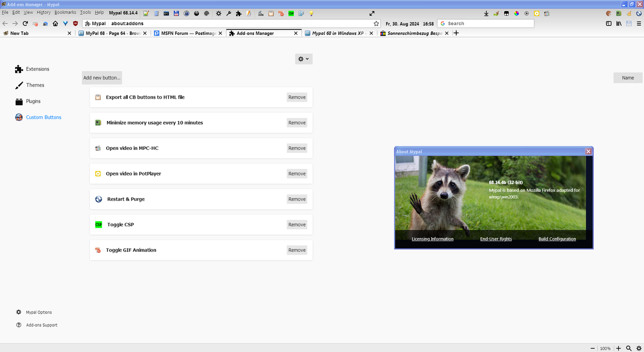Image resolution: width=644 pixels, height=352 pixels.
Task: Click the puzzle piece add-ons toolbar icon
Action: [x=238, y=14]
